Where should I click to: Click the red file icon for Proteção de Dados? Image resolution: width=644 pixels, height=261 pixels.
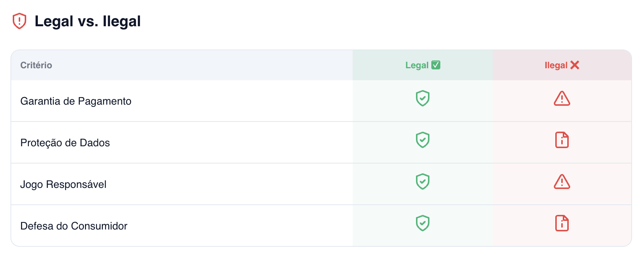(562, 140)
